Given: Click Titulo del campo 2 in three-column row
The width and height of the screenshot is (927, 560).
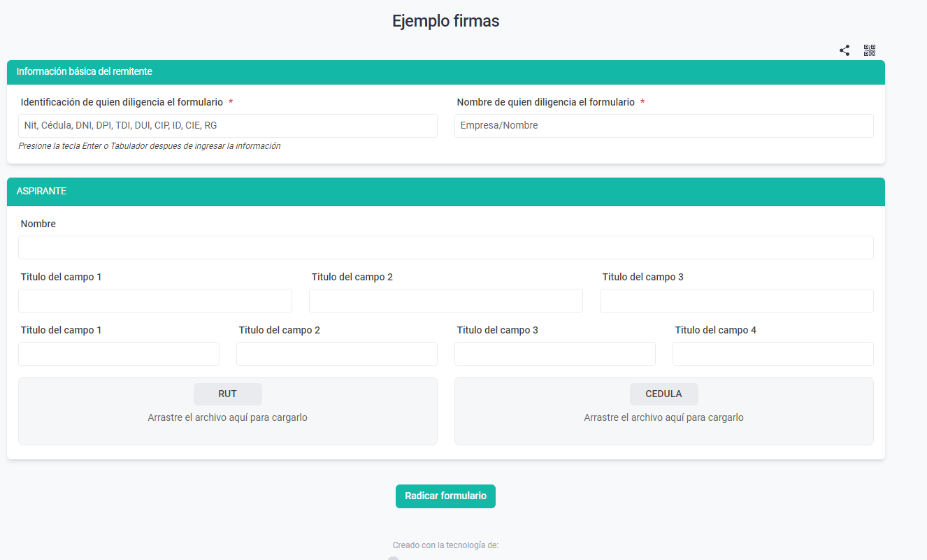Looking at the screenshot, I should point(445,301).
